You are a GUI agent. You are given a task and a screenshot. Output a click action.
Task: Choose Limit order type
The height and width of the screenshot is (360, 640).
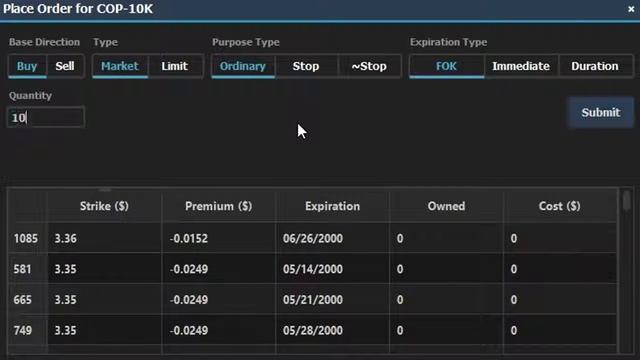point(175,66)
